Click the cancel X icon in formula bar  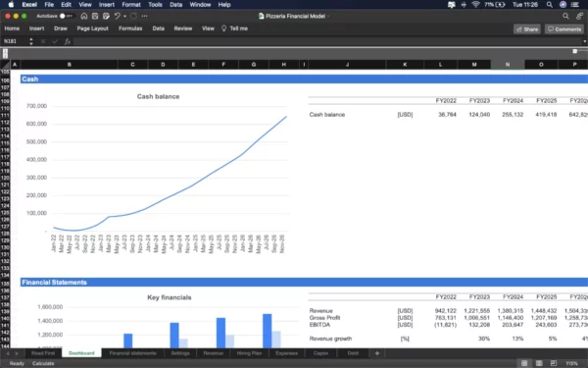43,41
